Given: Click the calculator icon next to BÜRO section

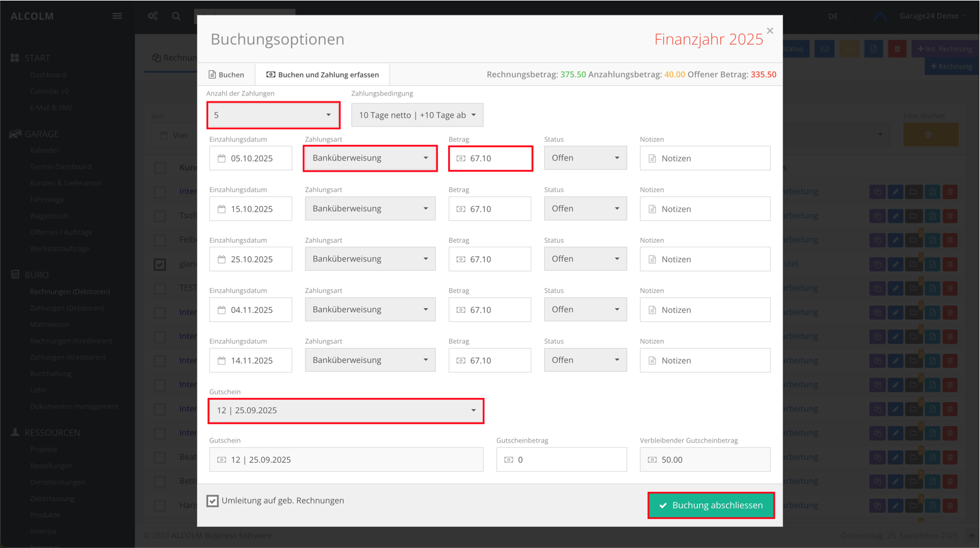Looking at the screenshot, I should click(x=15, y=274).
